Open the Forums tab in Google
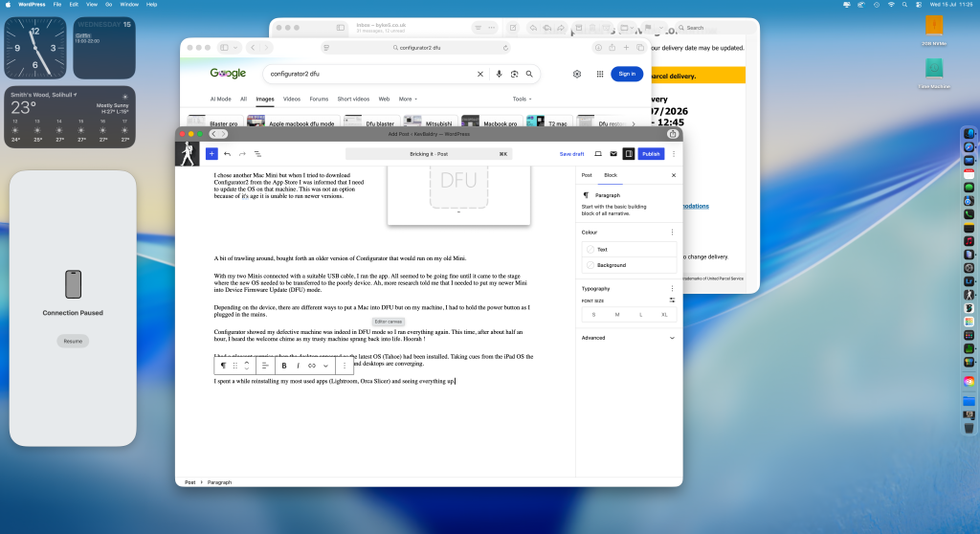The image size is (980, 534). tap(319, 99)
